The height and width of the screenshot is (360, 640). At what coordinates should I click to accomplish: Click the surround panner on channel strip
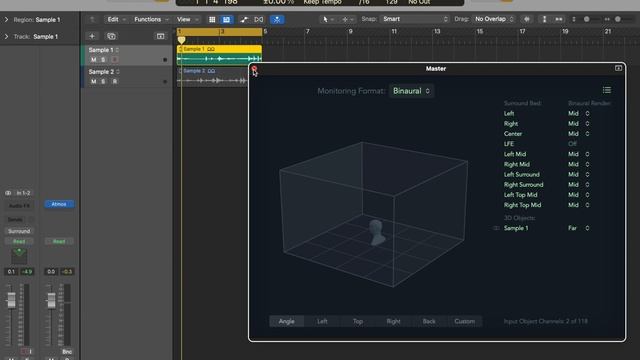(x=19, y=256)
